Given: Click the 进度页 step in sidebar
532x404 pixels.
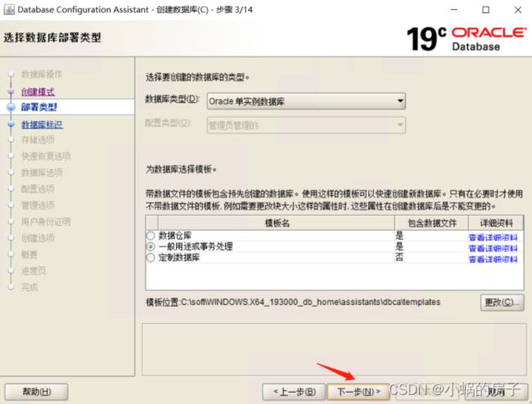Looking at the screenshot, I should point(34,271).
